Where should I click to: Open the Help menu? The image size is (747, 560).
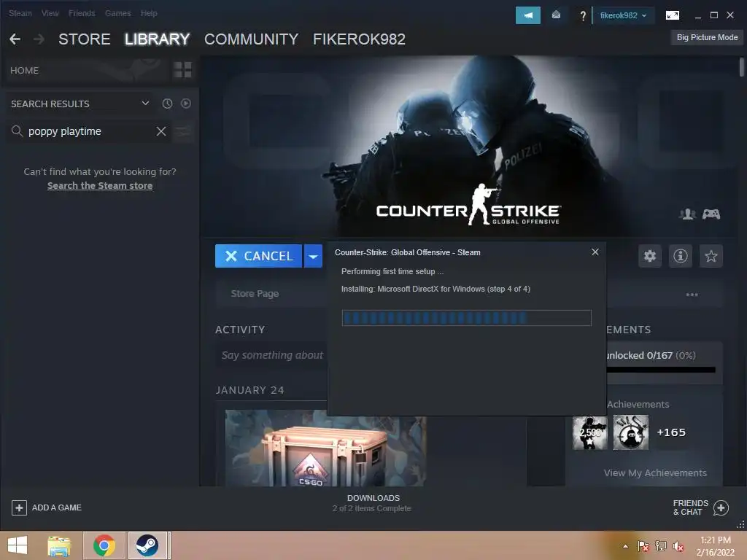[x=149, y=13]
